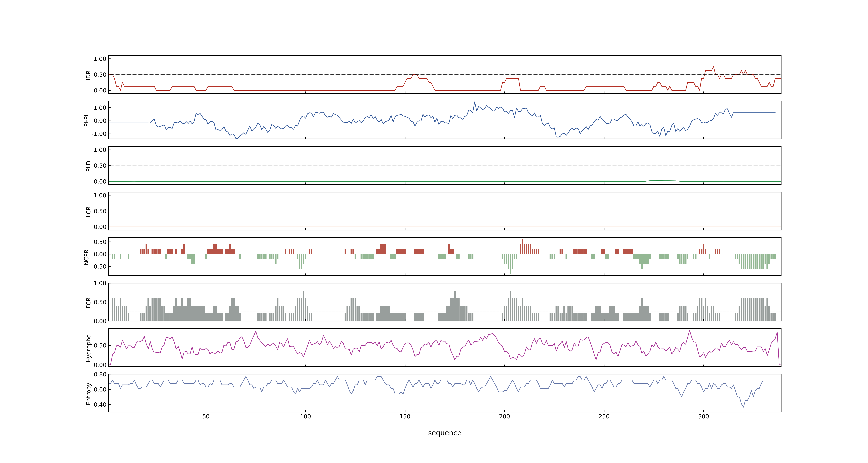Click the 1.00 tick on Pi-Pi axis
Viewport: 868px width, 463px height.
(100, 108)
